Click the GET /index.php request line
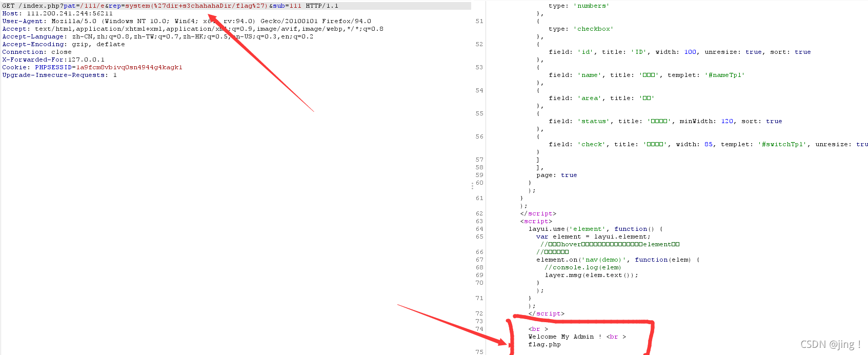 click(x=170, y=6)
